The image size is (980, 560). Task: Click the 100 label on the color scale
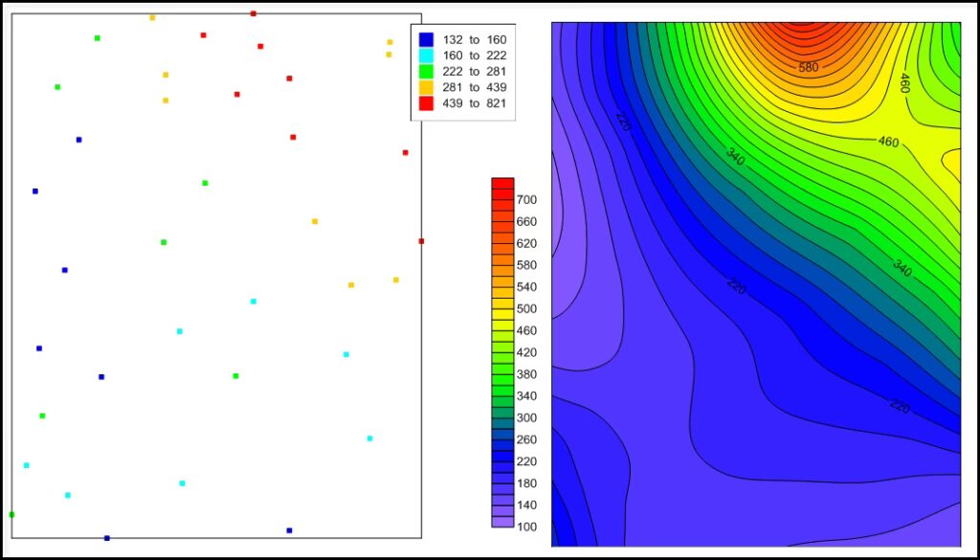click(x=526, y=526)
